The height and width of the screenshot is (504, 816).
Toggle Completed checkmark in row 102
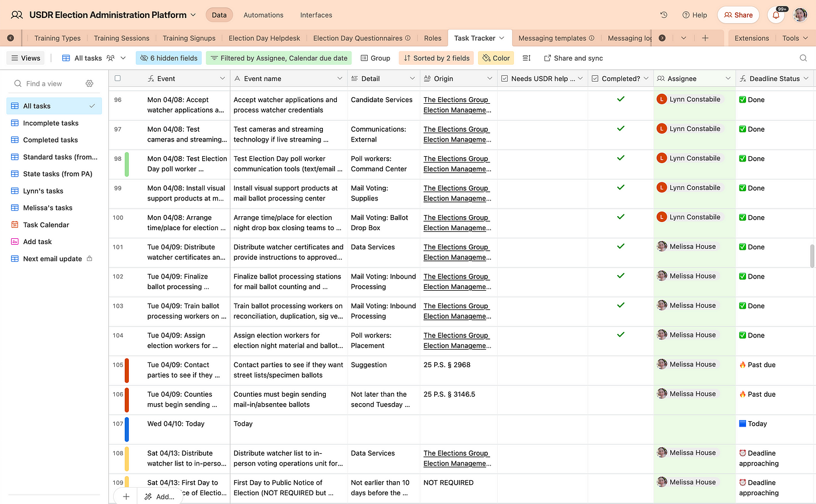621,276
